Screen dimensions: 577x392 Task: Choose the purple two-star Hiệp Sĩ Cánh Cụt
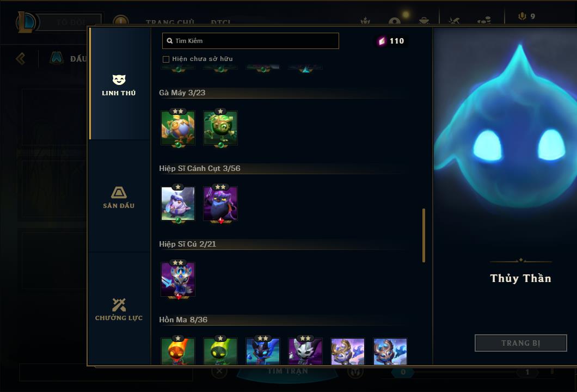click(x=220, y=204)
